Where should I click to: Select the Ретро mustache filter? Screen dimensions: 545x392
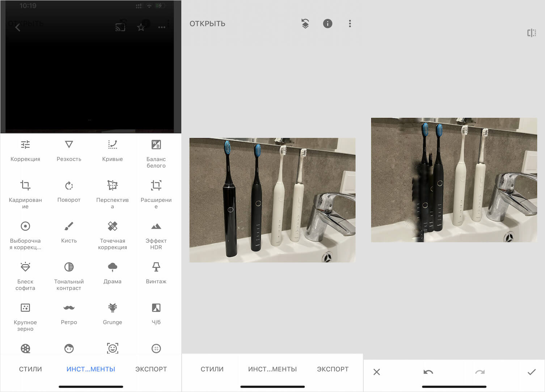[x=69, y=313]
